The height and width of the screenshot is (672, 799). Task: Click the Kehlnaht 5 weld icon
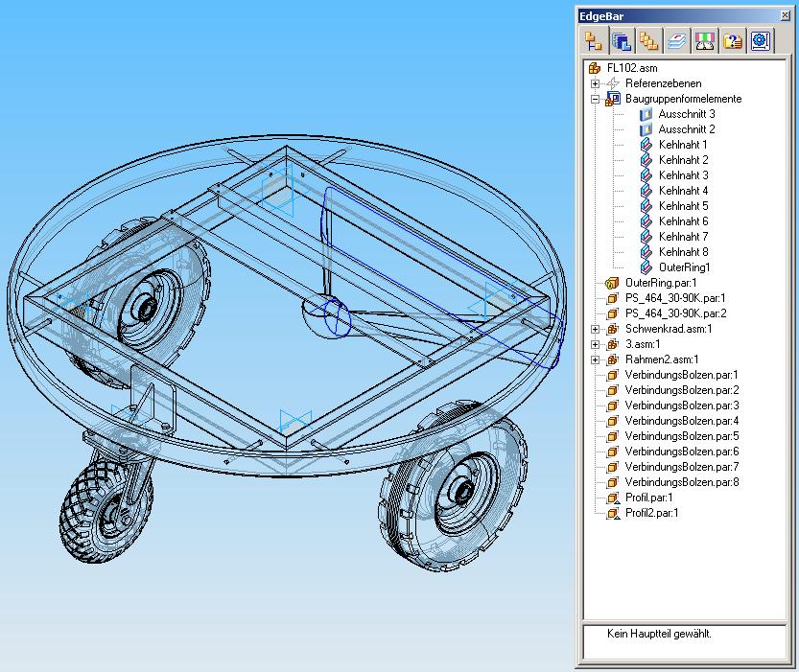646,206
